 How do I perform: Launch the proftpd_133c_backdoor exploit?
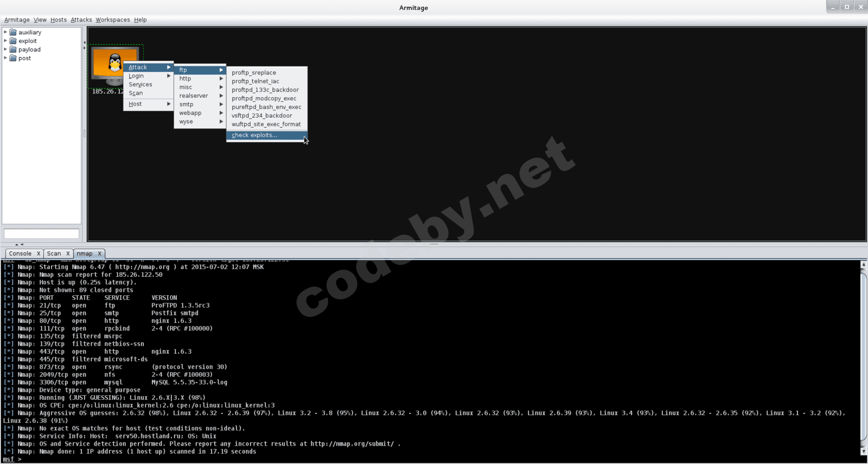[x=267, y=90]
